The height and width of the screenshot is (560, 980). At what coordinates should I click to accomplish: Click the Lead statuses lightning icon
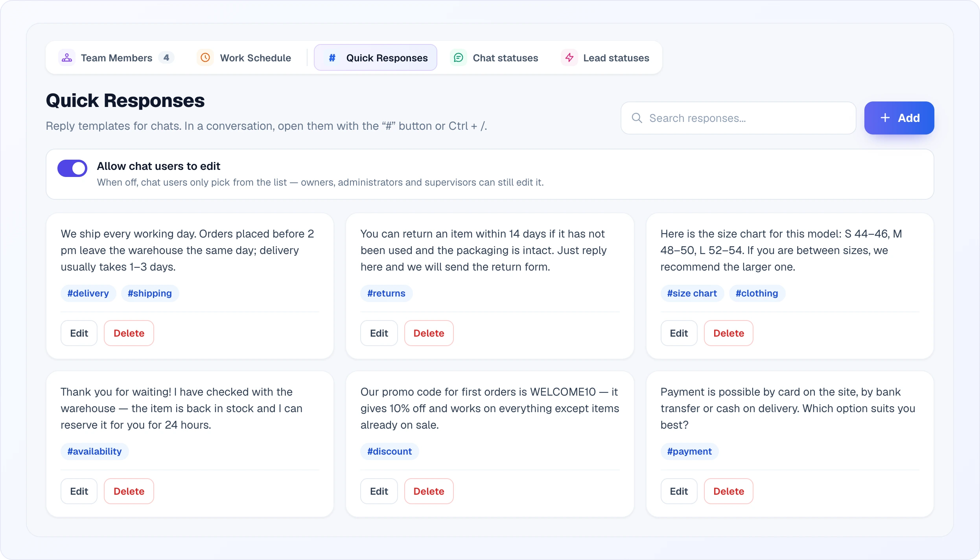[x=569, y=58]
